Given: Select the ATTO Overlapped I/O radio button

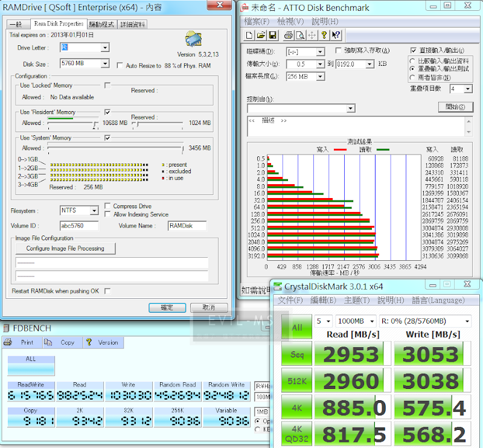Looking at the screenshot, I should coord(412,69).
